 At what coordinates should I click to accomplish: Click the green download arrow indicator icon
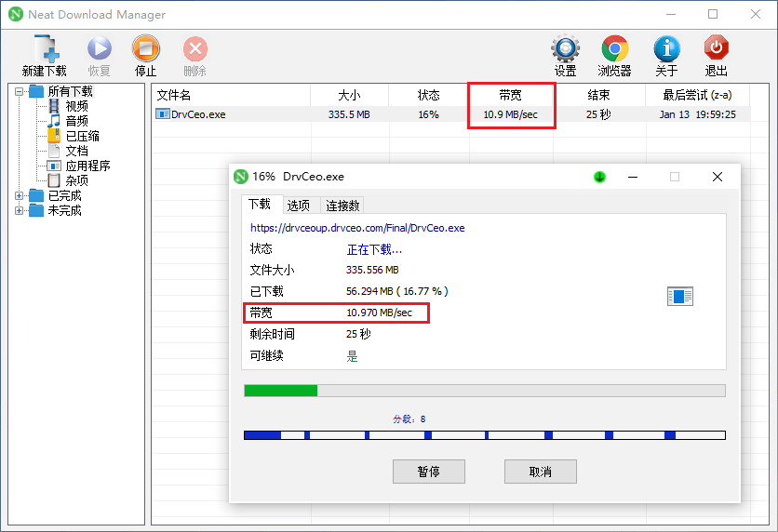click(x=599, y=177)
